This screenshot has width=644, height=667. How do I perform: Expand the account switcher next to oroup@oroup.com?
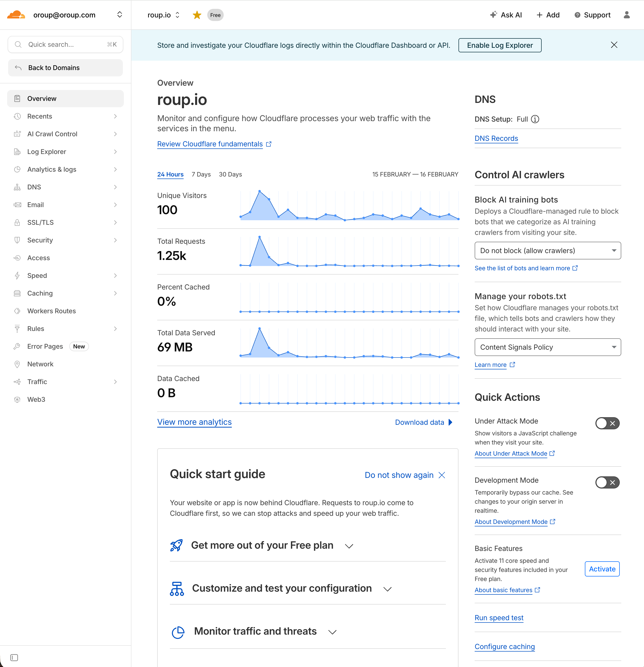pos(119,15)
